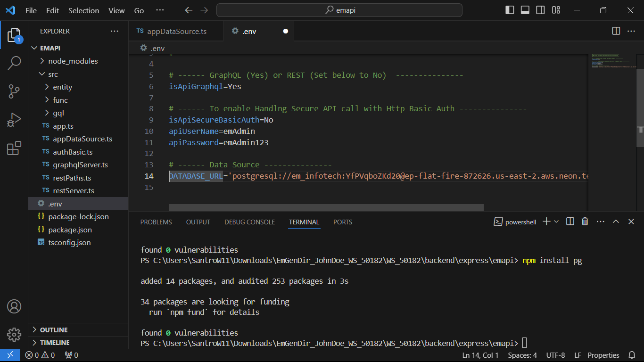Expand the gql folder

pos(78,113)
